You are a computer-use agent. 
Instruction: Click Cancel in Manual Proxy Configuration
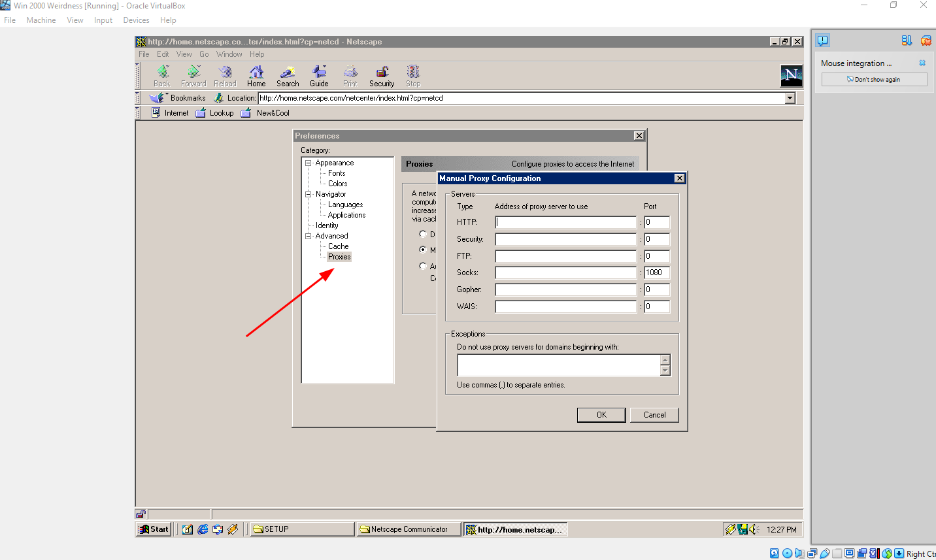[x=654, y=415]
